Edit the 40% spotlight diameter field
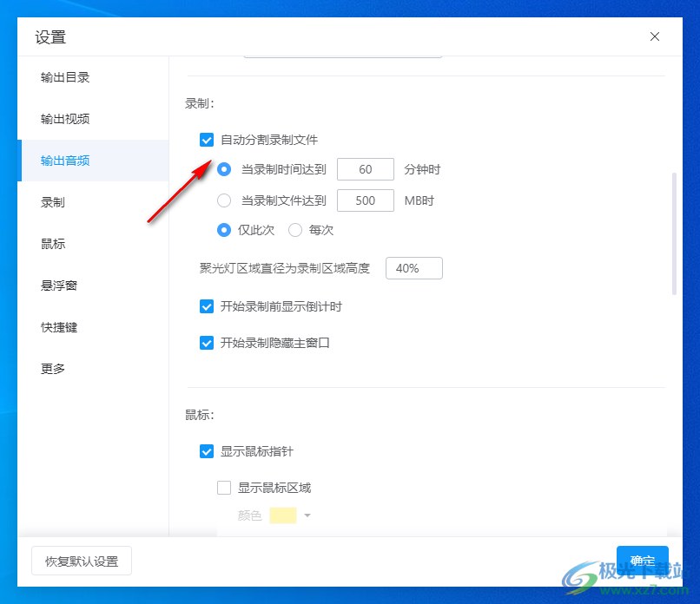 (x=414, y=268)
